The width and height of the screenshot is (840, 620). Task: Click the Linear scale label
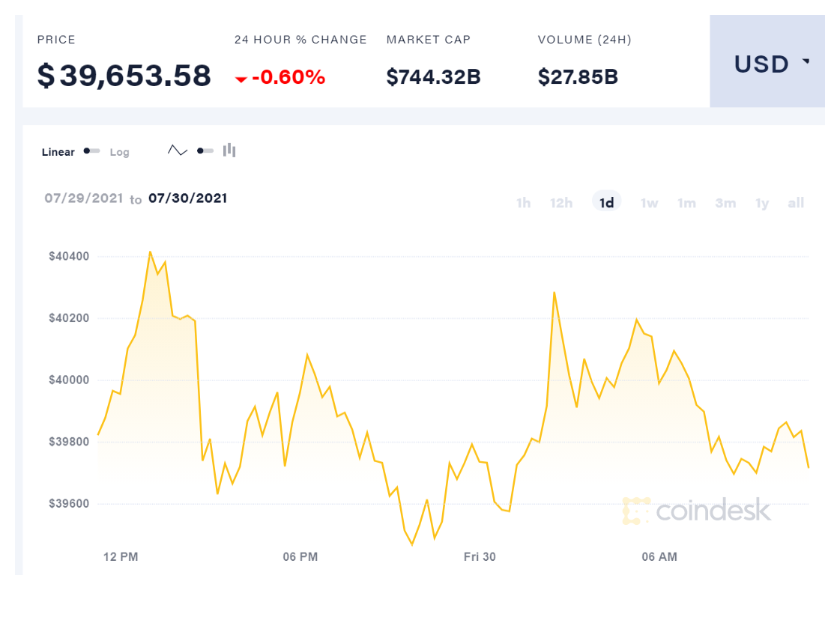(x=58, y=152)
